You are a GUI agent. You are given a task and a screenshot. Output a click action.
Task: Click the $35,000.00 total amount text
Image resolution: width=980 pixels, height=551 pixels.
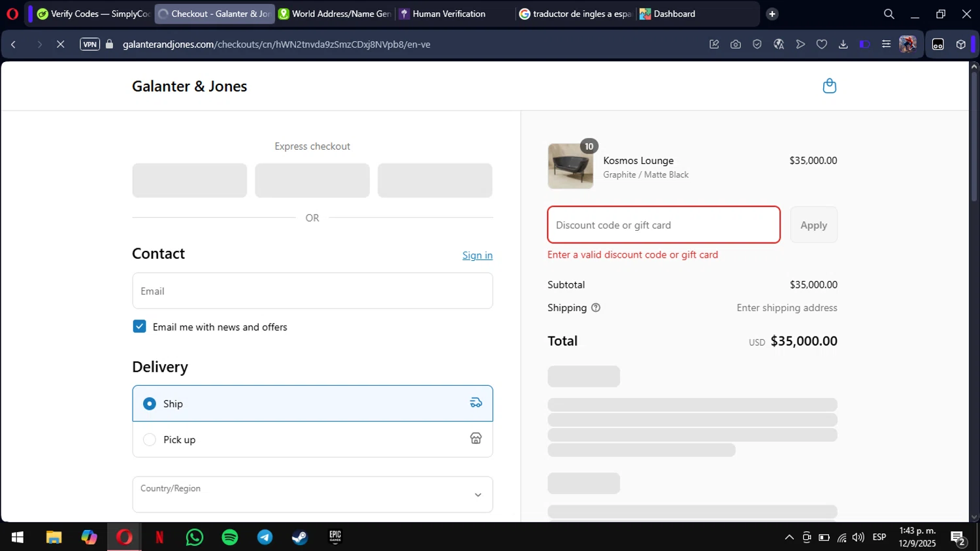pos(804,341)
